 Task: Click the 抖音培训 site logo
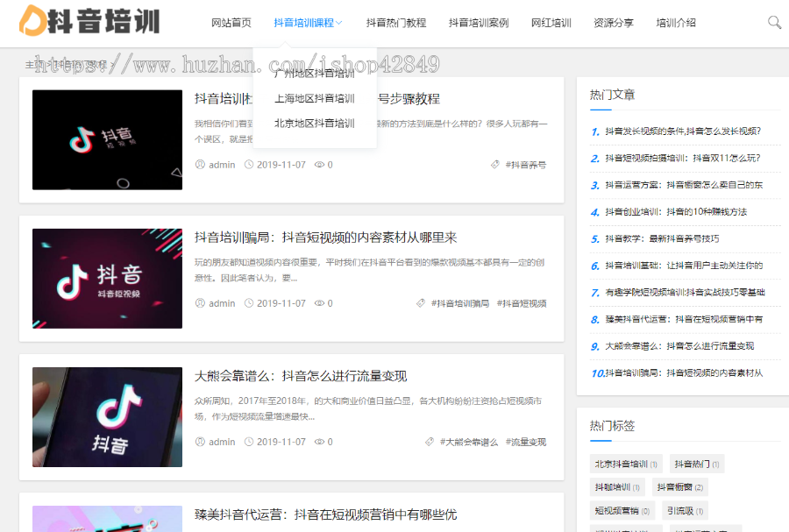point(89,21)
